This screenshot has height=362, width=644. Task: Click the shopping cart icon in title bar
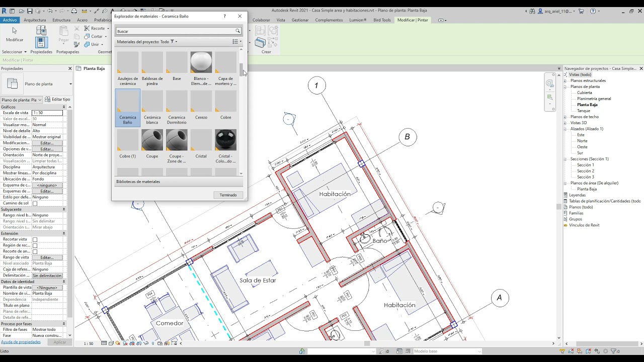coord(581,11)
